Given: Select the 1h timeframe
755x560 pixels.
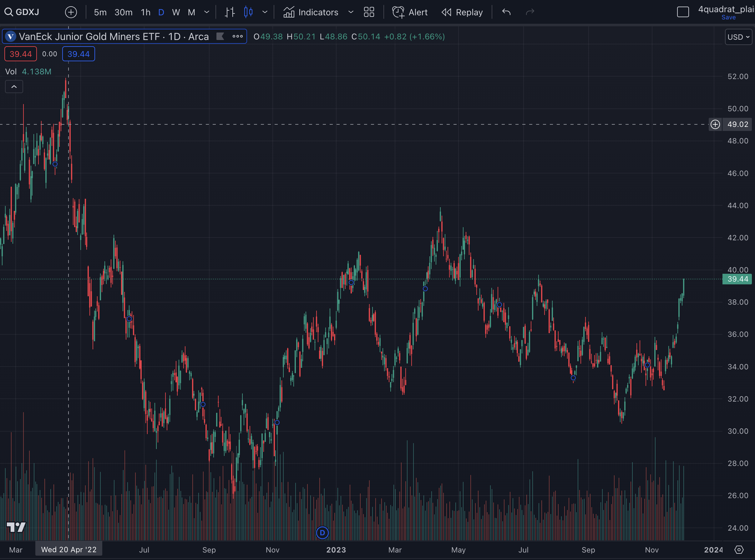Looking at the screenshot, I should (x=145, y=12).
